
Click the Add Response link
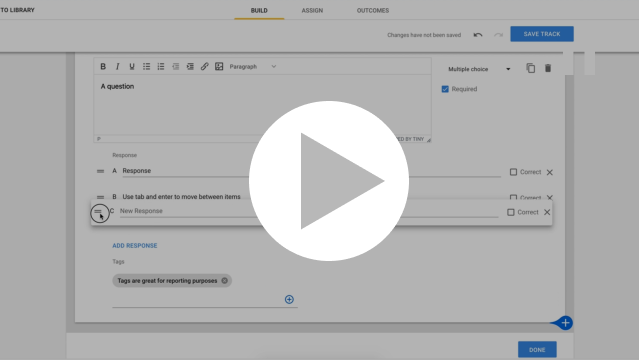(x=135, y=245)
